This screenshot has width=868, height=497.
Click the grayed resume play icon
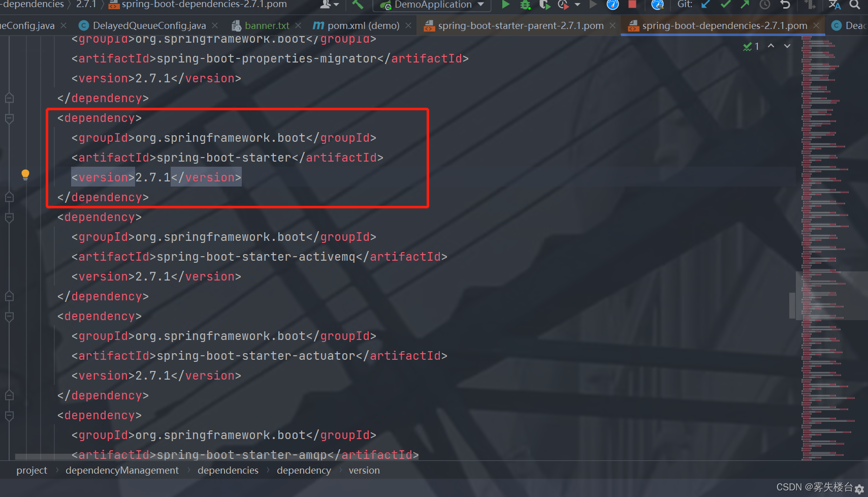[x=593, y=5]
